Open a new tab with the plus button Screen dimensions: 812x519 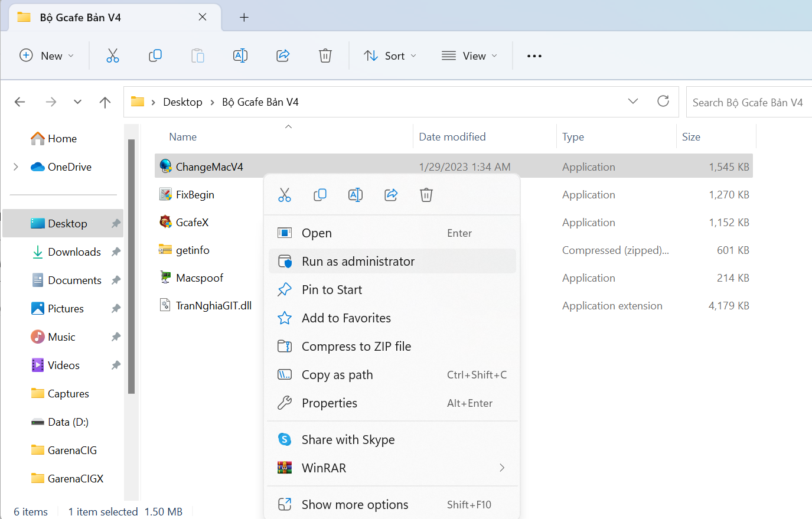(x=244, y=17)
